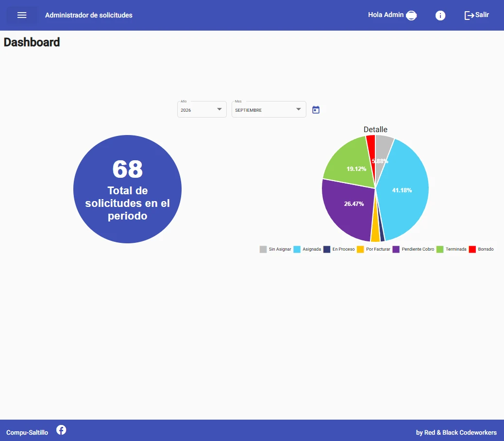Open the hamburger navigation menu
The height and width of the screenshot is (441, 504).
[x=22, y=15]
